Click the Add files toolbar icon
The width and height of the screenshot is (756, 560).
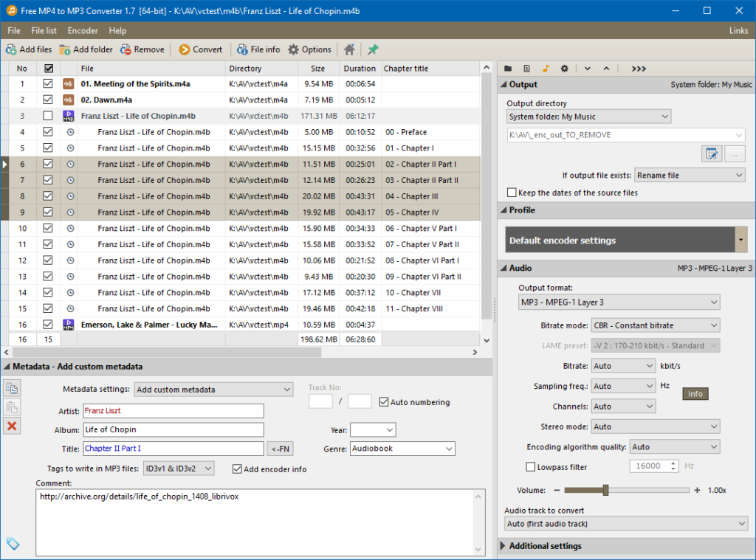point(11,49)
